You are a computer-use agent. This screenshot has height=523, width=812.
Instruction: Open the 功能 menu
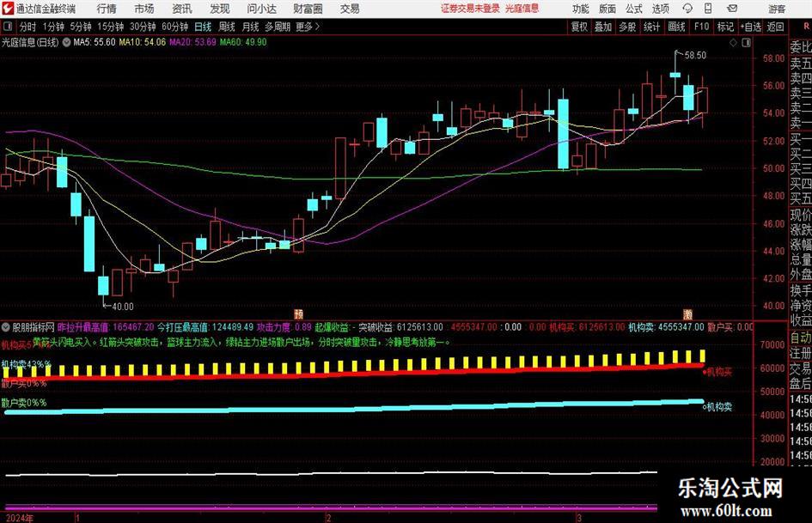click(581, 9)
